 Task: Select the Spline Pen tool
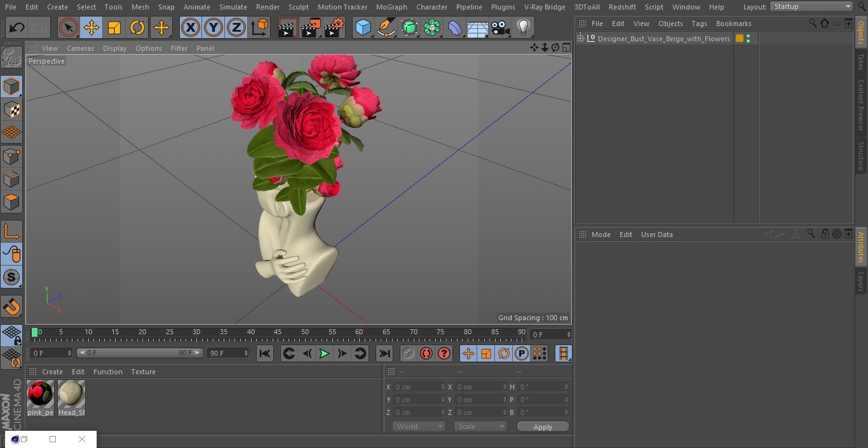386,27
